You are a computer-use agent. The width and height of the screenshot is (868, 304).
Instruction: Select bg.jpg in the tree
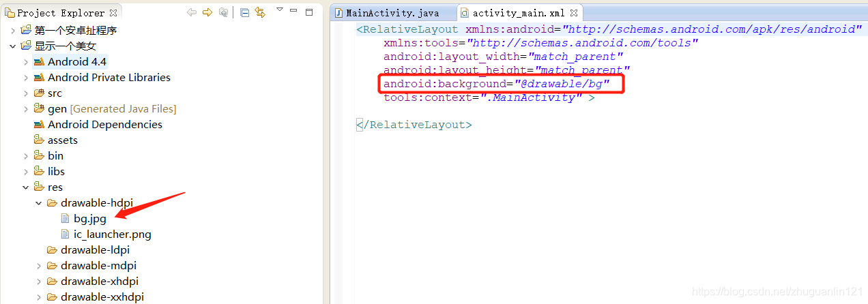pyautogui.click(x=90, y=218)
